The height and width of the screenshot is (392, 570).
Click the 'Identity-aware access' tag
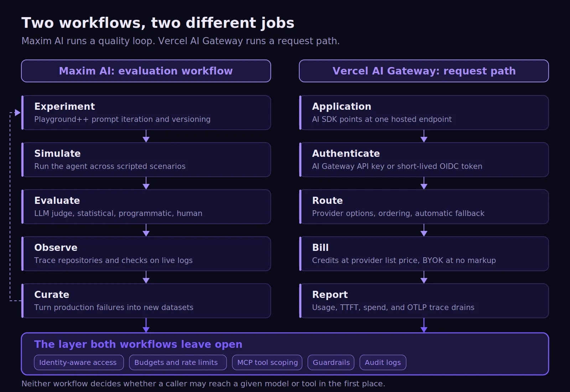79,362
